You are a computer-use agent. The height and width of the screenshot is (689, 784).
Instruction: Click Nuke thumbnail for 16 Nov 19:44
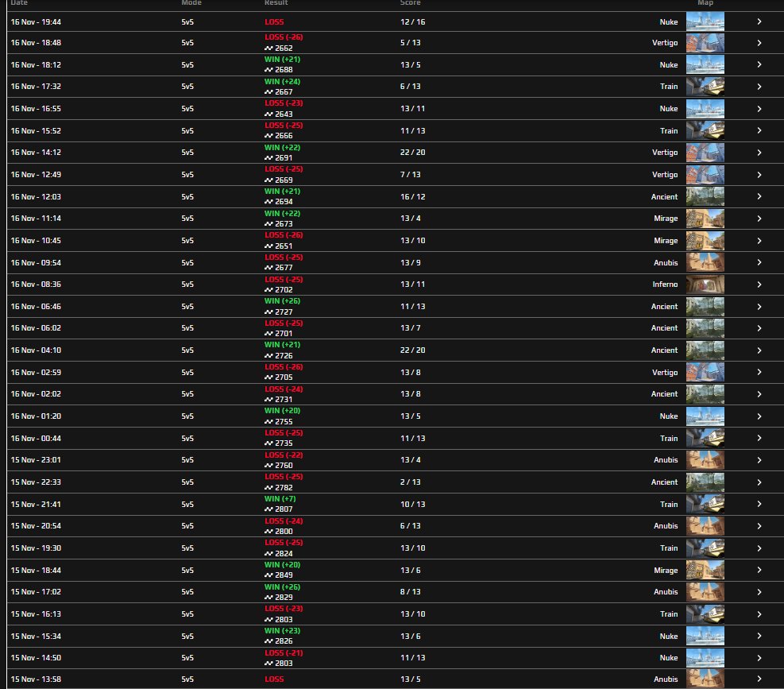coord(705,22)
